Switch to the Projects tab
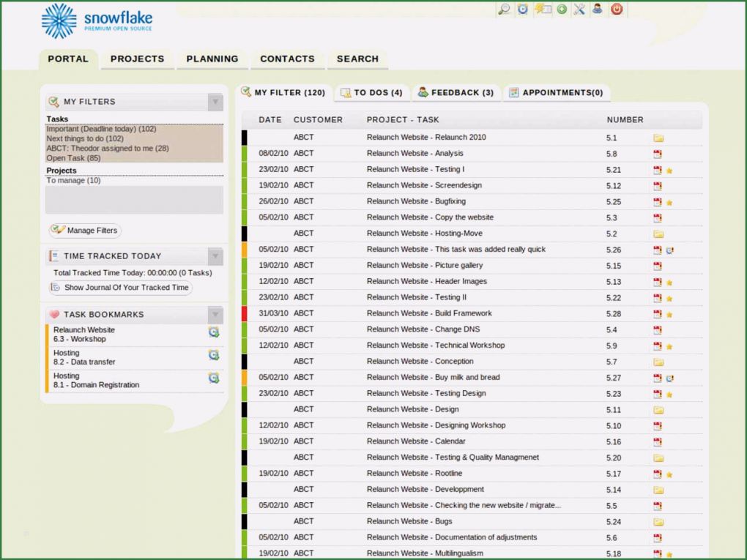Viewport: 747px width, 560px height. [x=137, y=59]
